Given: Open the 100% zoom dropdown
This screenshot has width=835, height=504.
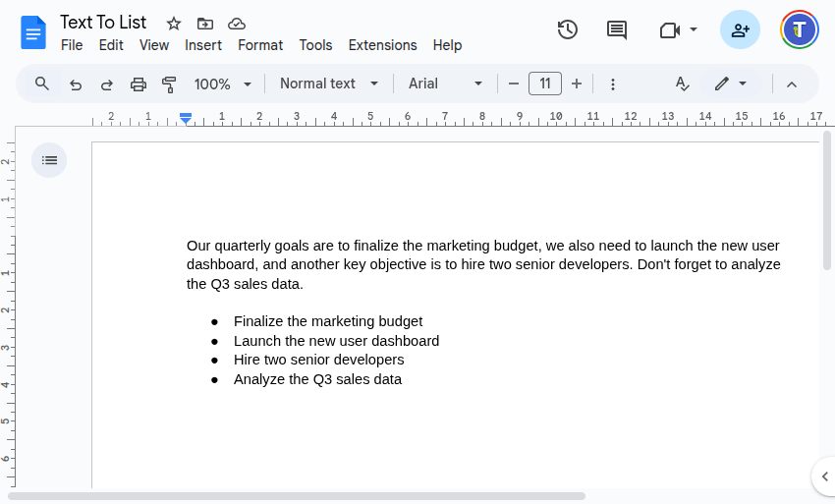Looking at the screenshot, I should point(223,84).
